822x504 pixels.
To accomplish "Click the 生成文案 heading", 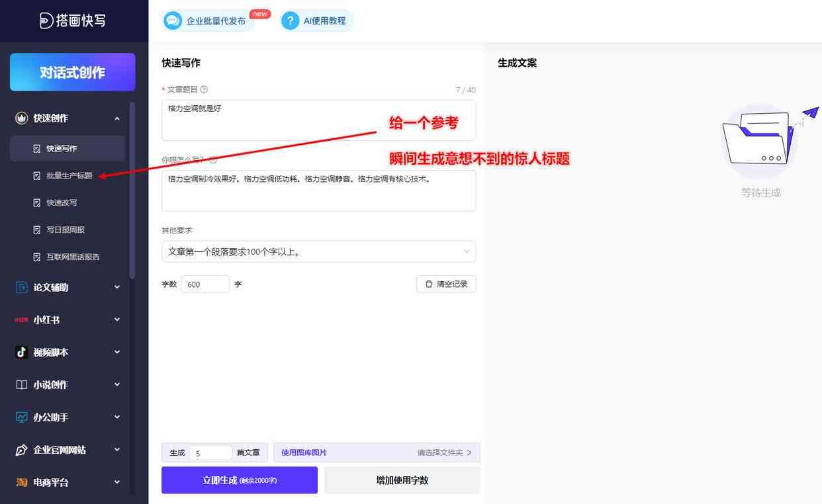I will click(x=517, y=63).
